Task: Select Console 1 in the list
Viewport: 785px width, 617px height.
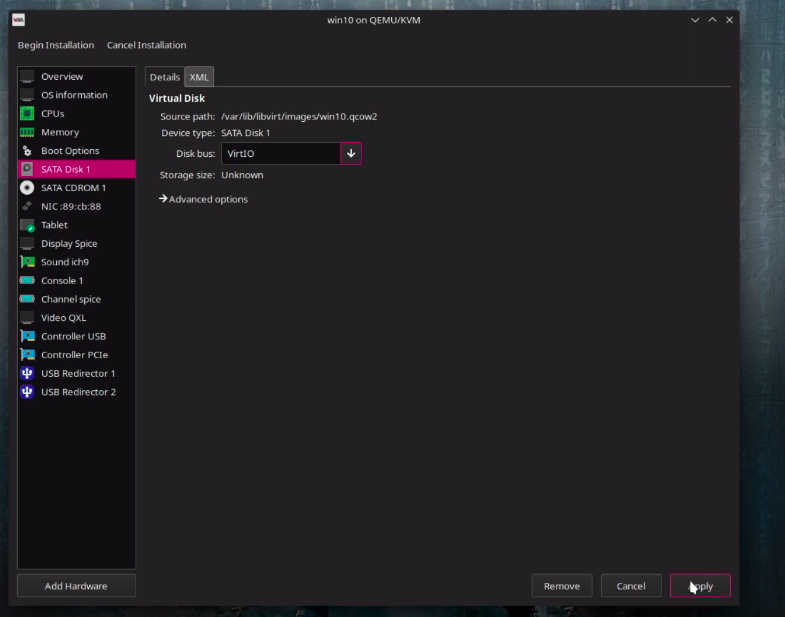Action: coord(77,280)
